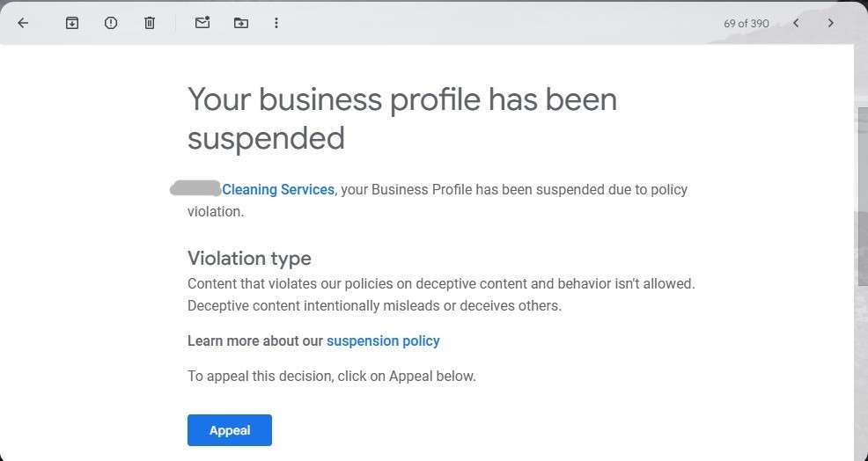The height and width of the screenshot is (461, 868).
Task: Report this email as spam
Action: 111,23
